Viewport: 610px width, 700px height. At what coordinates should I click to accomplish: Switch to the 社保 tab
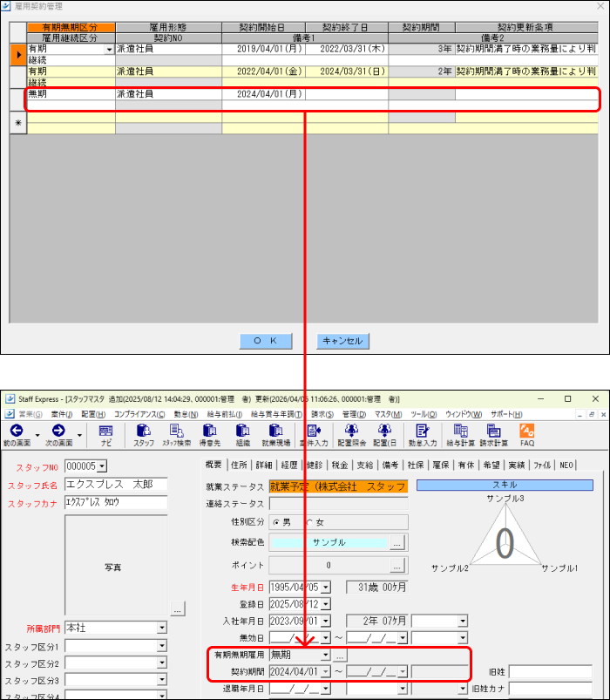tap(416, 466)
